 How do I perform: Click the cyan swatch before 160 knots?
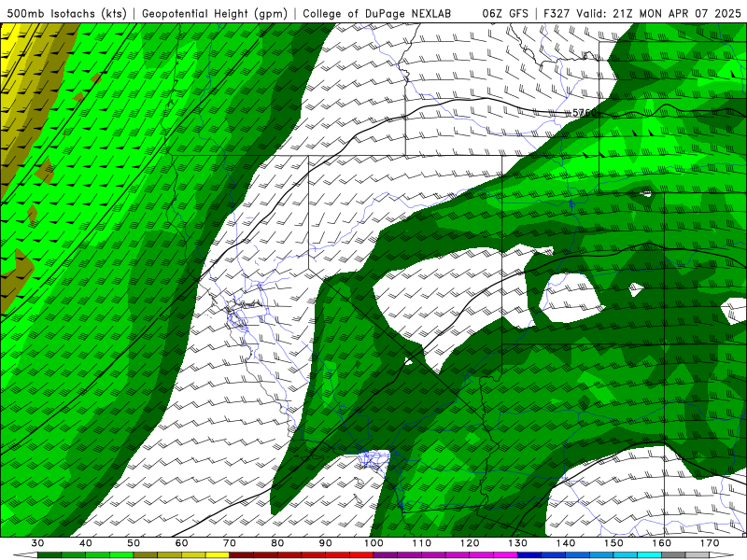coord(649,555)
